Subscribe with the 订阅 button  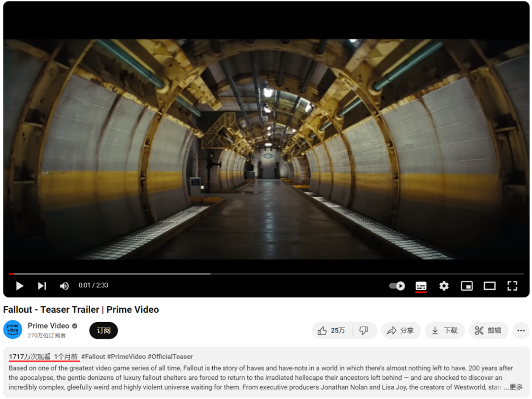point(103,331)
